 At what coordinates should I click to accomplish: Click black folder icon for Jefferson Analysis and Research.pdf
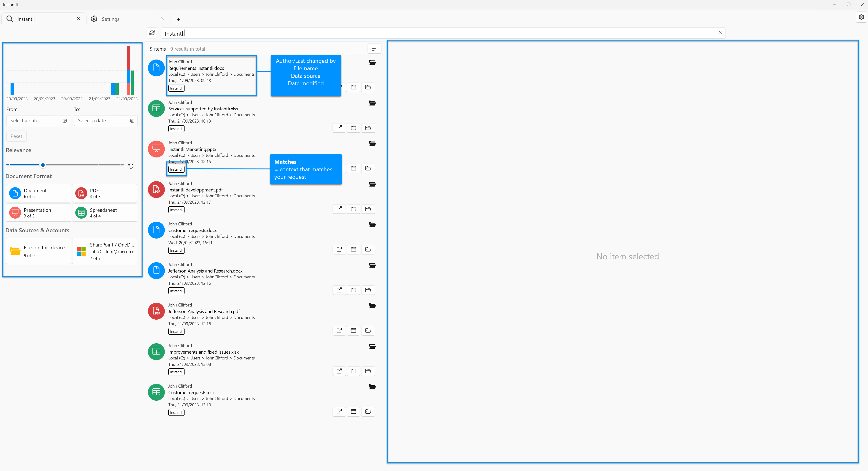click(372, 306)
